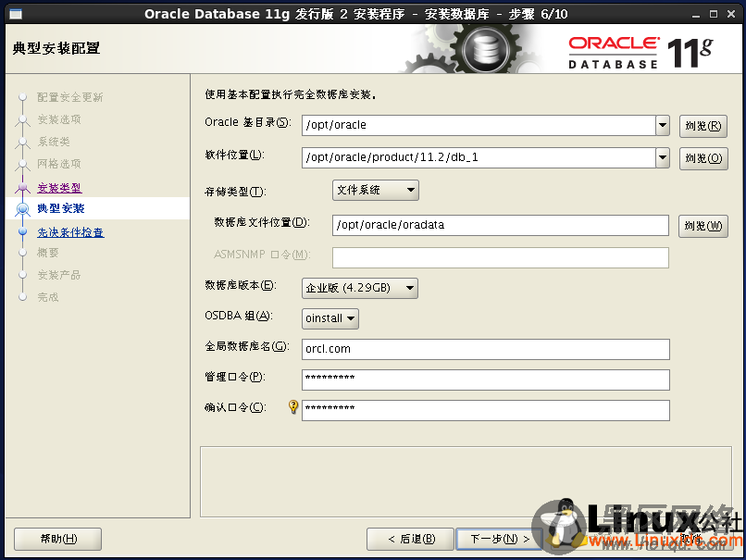Open the 先决条件检查 step link

pyautogui.click(x=70, y=232)
